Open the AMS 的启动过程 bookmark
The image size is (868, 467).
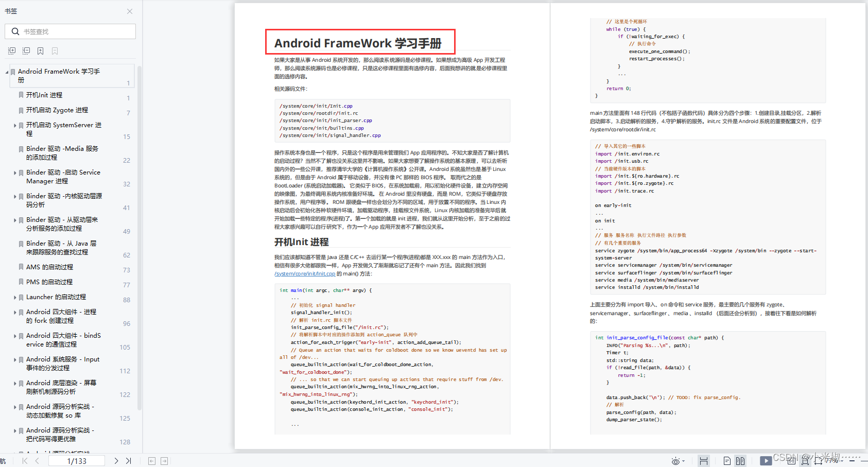coord(49,267)
